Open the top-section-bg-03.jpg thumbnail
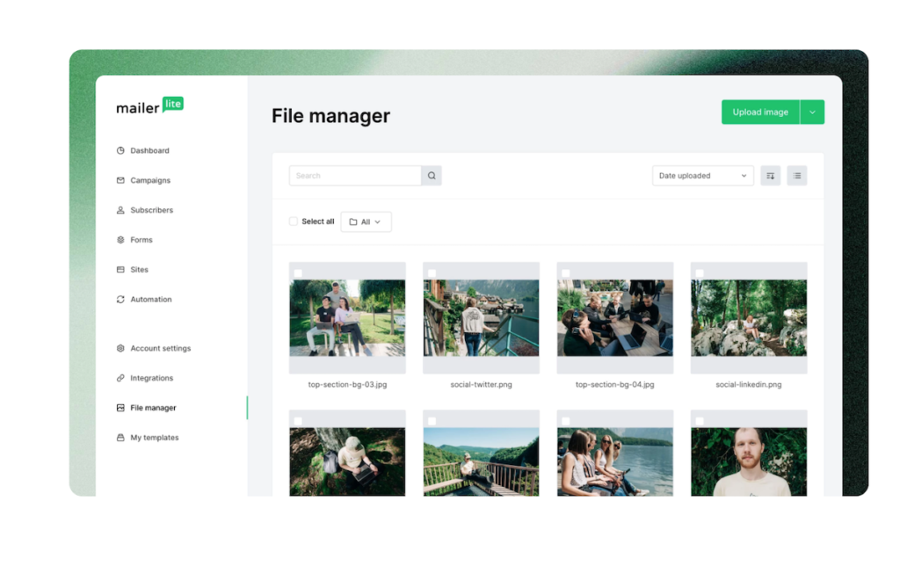The image size is (900, 588). coord(347,318)
